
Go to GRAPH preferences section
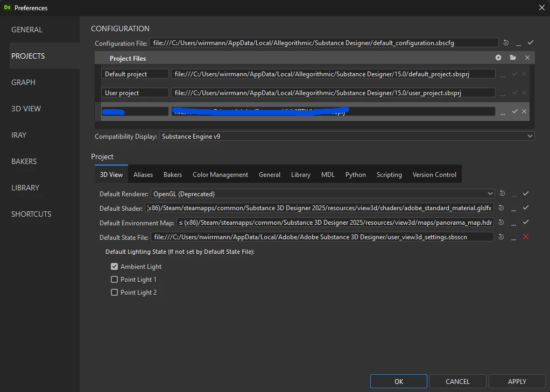(45, 82)
